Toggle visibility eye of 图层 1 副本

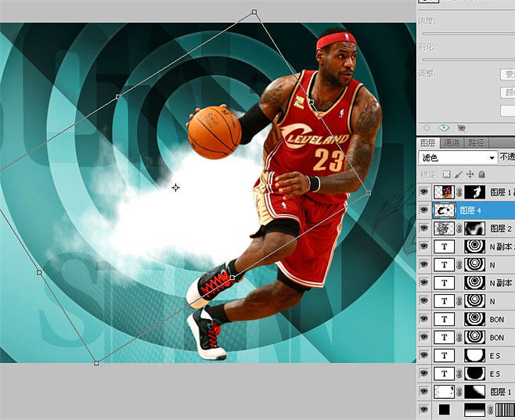point(424,192)
